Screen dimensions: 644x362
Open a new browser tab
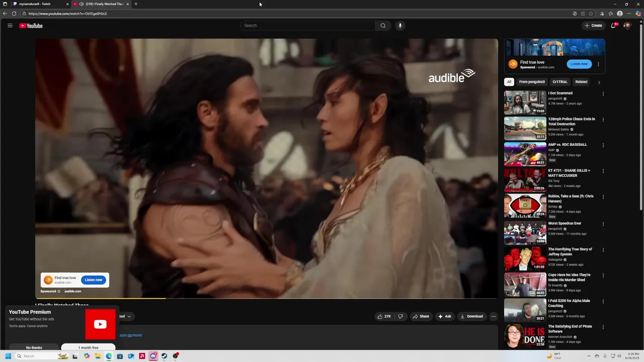(x=136, y=4)
